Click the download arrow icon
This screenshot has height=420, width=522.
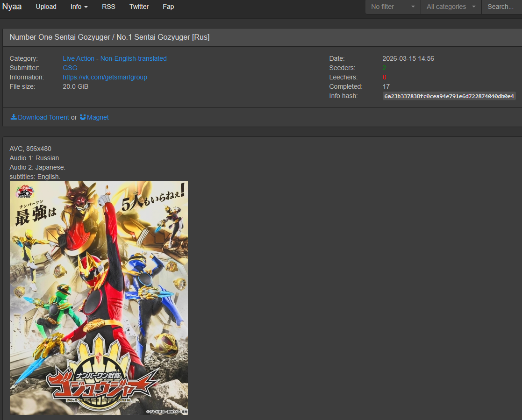pos(14,117)
